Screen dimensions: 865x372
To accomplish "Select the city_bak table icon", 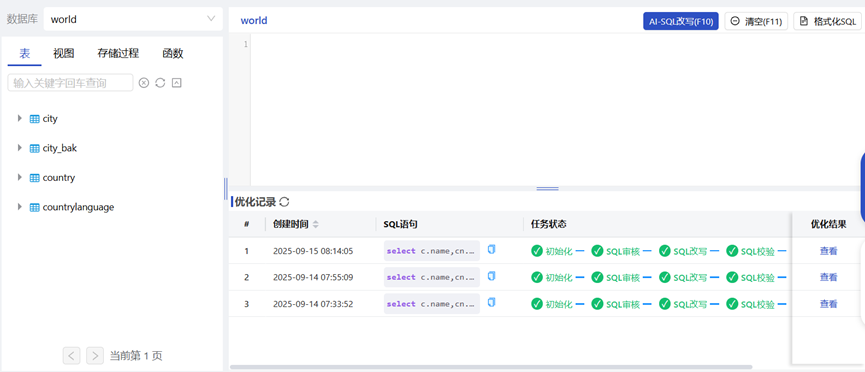I will (34, 148).
